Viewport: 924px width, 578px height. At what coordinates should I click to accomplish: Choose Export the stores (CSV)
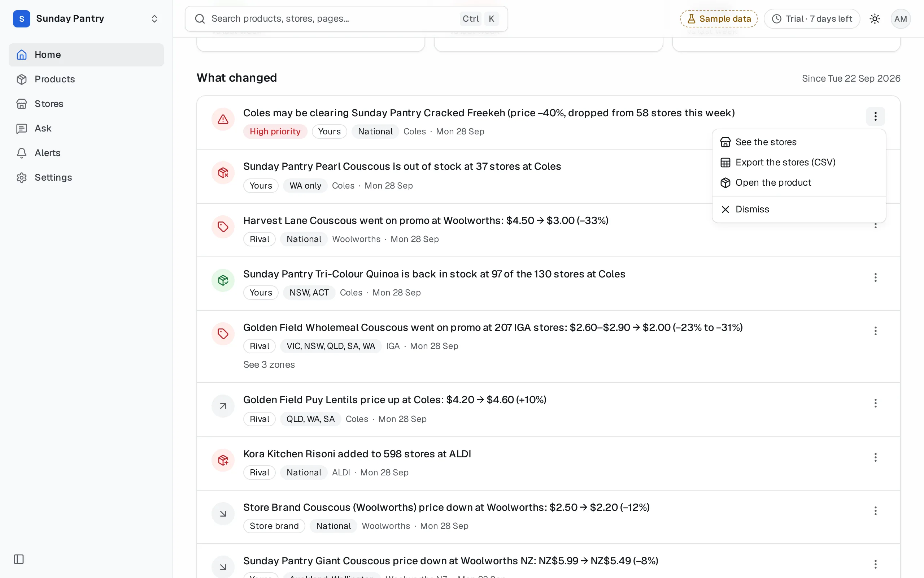pyautogui.click(x=799, y=163)
